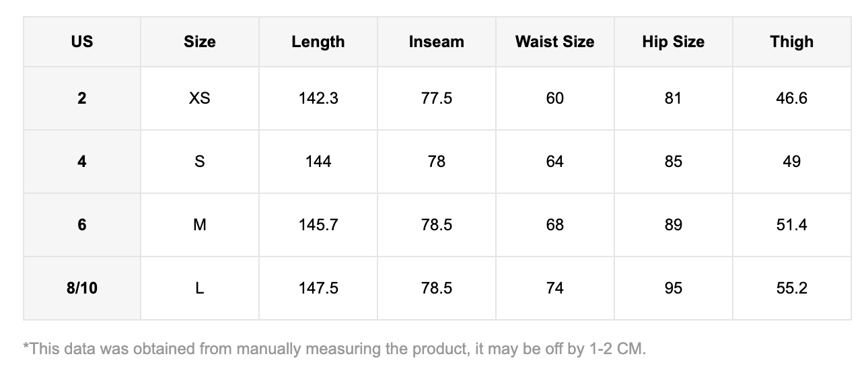The image size is (868, 373).
Task: Select waist size value 68
Action: click(x=555, y=225)
